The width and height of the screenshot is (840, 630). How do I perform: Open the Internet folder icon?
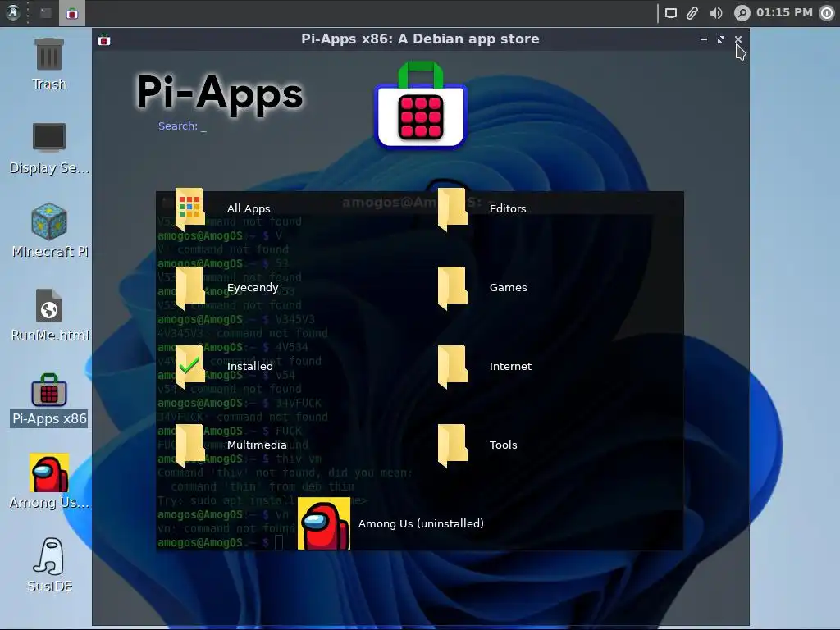tap(453, 367)
